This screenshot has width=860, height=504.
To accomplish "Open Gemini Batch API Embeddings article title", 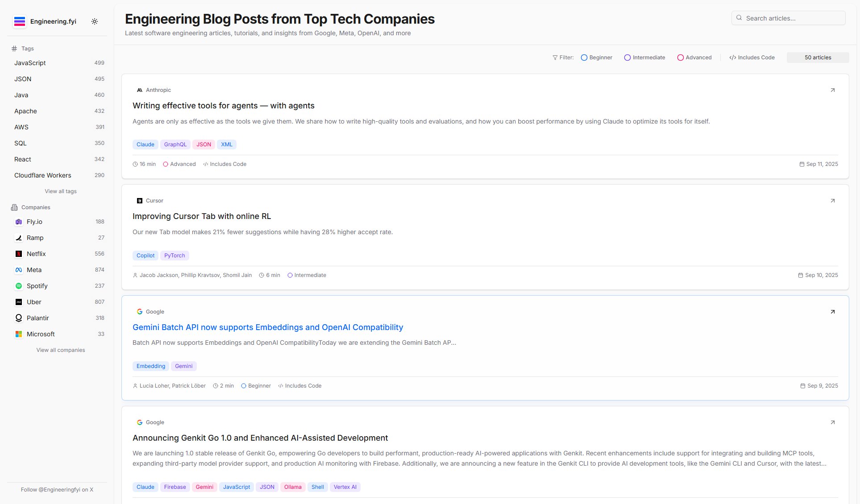I will [268, 327].
